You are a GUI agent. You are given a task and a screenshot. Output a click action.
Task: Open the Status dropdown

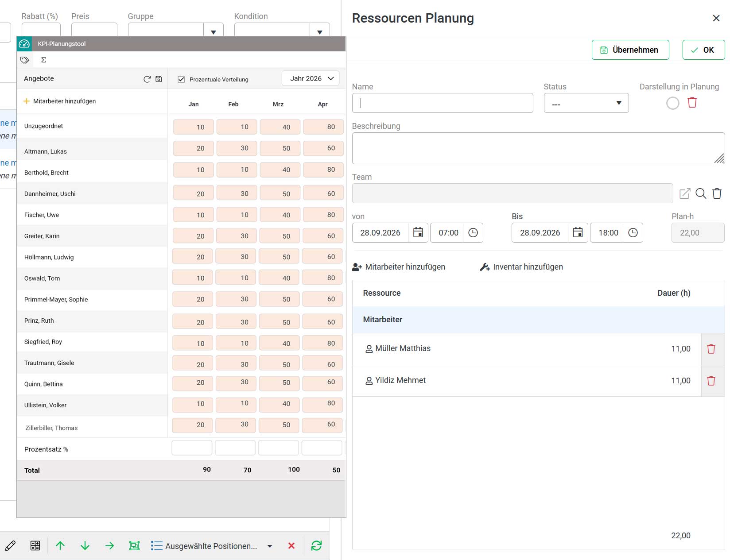click(x=586, y=103)
